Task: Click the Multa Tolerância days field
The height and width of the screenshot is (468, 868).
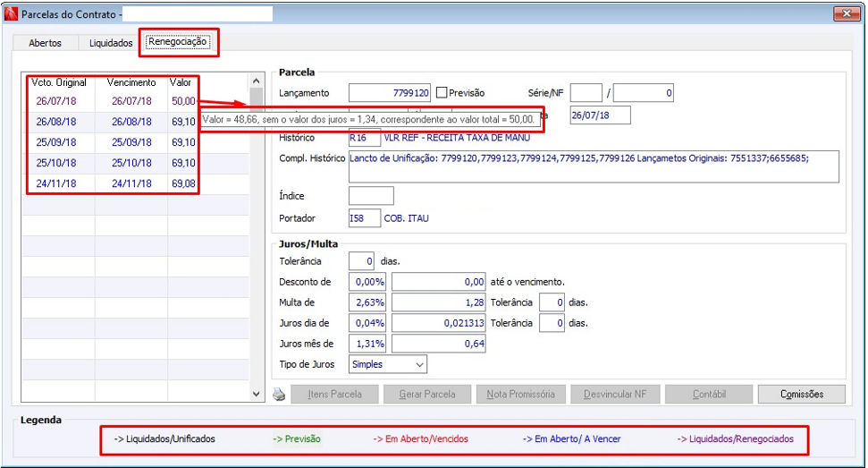Action: (x=552, y=302)
